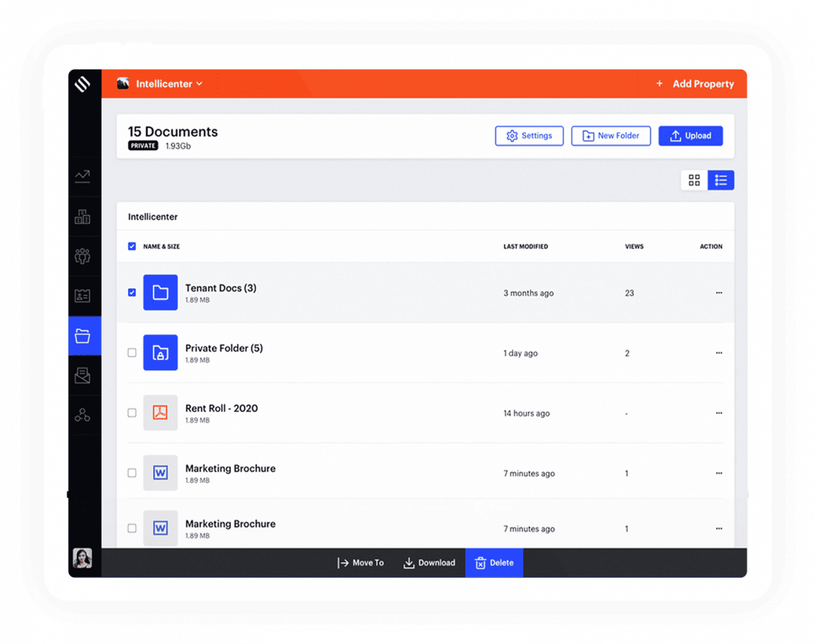Click the striped app logo in sidebar
The image size is (815, 644).
tap(83, 84)
